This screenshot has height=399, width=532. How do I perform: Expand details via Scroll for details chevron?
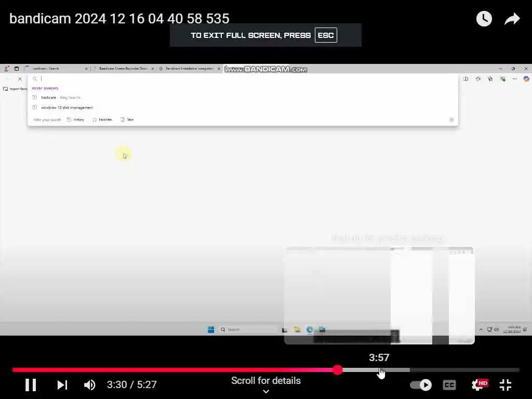[266, 391]
